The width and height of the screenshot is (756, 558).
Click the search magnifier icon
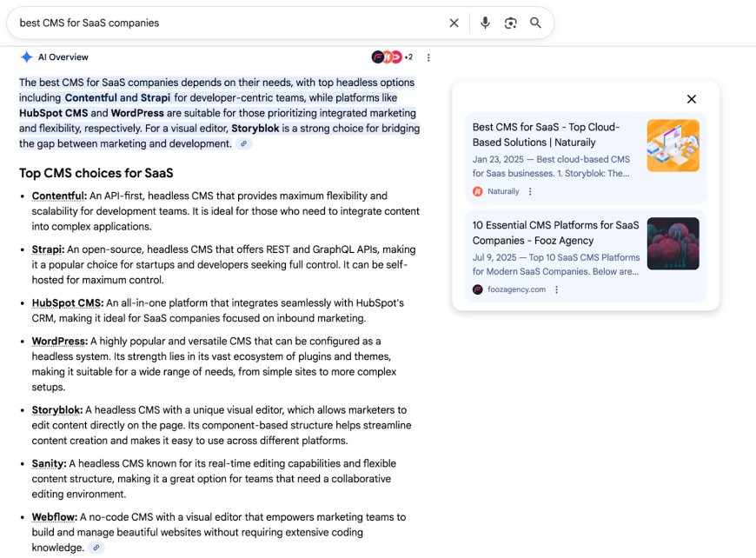pyautogui.click(x=536, y=23)
